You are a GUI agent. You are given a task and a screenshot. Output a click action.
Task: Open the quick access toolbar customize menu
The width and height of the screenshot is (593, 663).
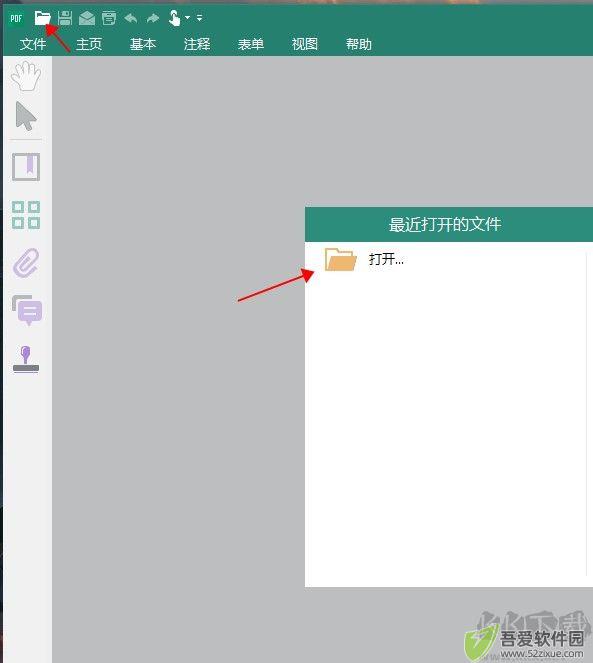point(199,18)
